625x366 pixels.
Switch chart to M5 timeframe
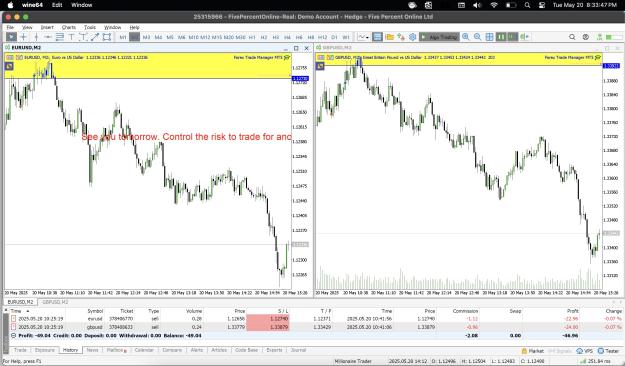point(170,37)
